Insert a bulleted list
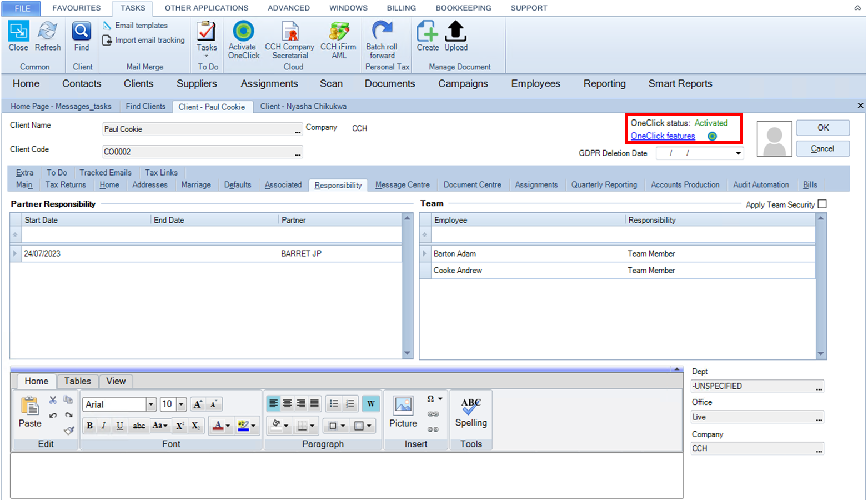 click(334, 404)
